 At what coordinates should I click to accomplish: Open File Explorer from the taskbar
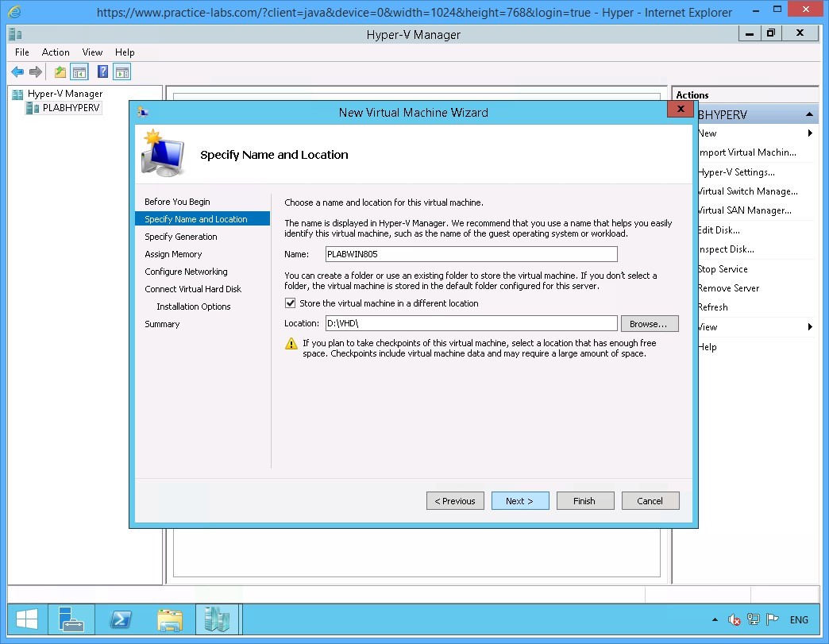pyautogui.click(x=170, y=619)
